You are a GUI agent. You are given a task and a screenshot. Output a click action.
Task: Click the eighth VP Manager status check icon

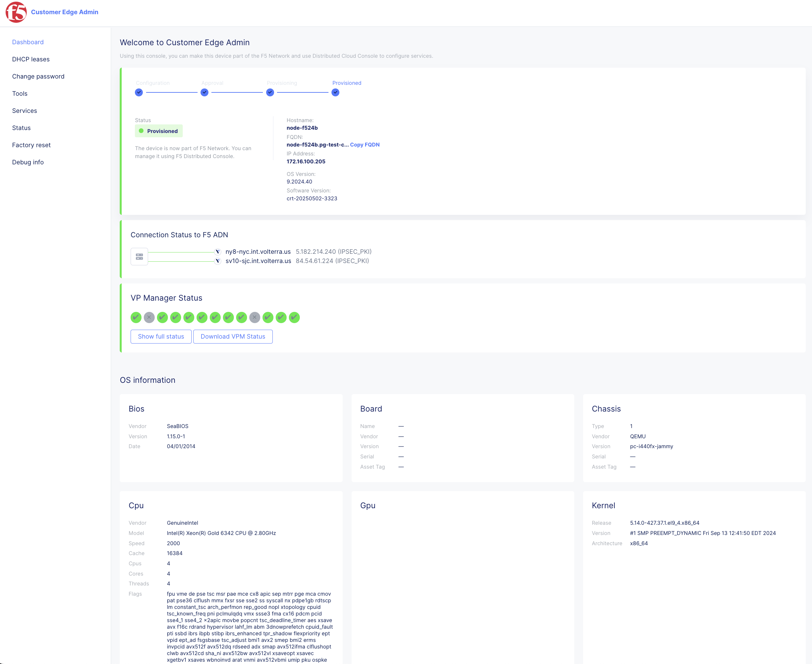pos(228,317)
